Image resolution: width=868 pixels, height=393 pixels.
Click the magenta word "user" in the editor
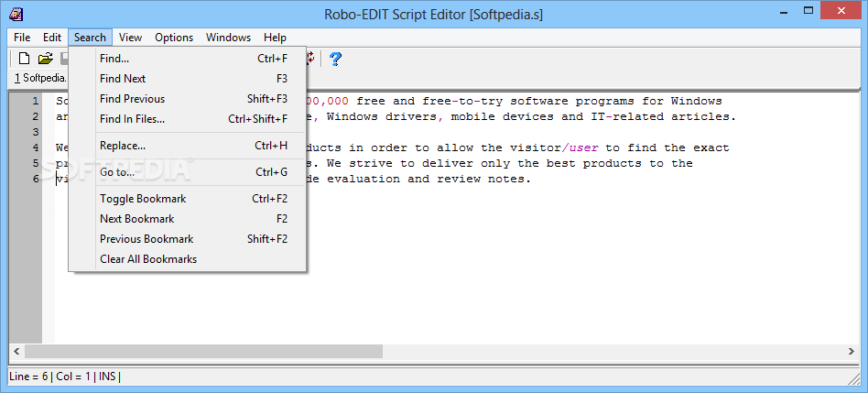[x=583, y=147]
